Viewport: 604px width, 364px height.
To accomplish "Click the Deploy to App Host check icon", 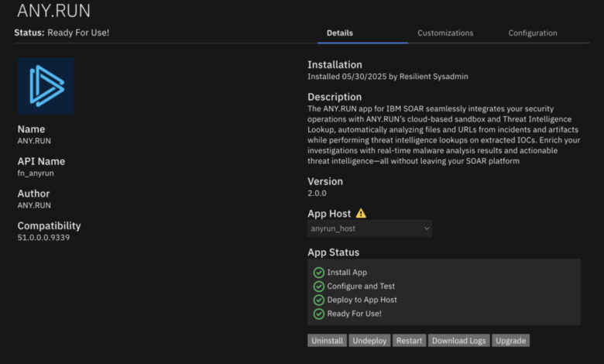I will click(318, 300).
